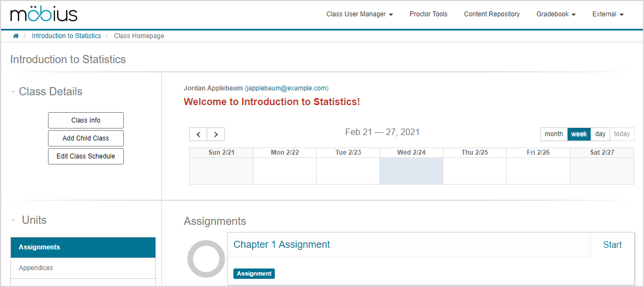Click the Class Info button
This screenshot has height=287, width=644.
(86, 120)
